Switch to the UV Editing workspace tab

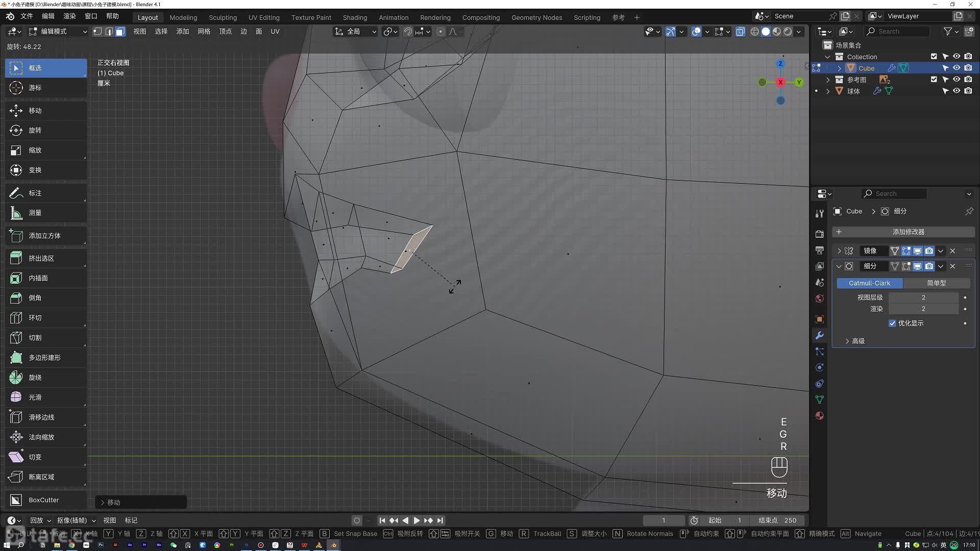(264, 17)
